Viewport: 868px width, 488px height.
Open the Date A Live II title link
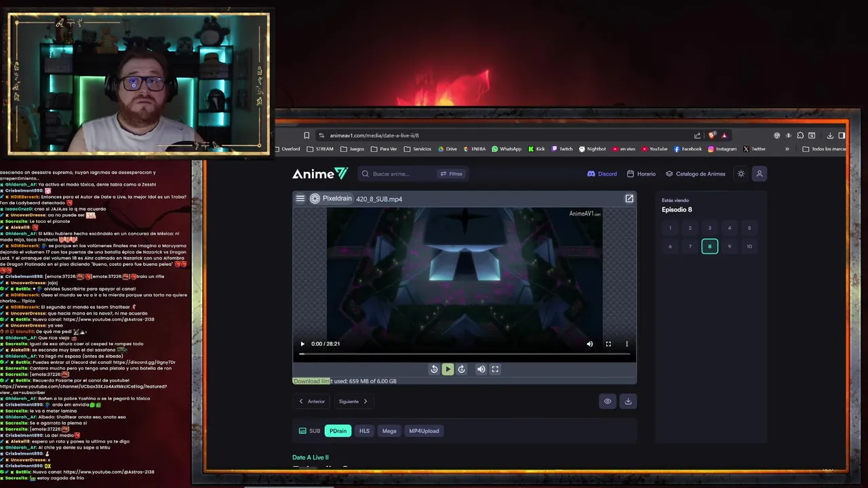[x=311, y=457]
